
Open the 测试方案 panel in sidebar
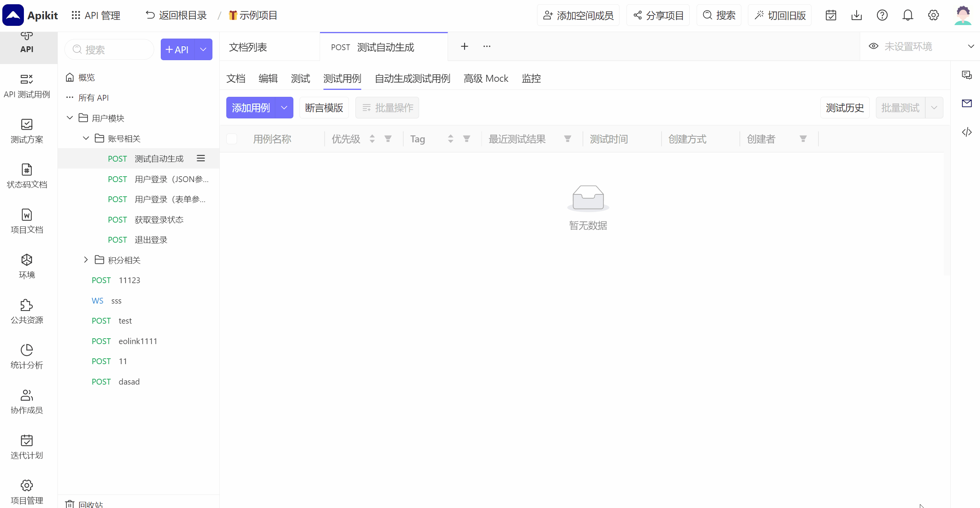pyautogui.click(x=27, y=131)
